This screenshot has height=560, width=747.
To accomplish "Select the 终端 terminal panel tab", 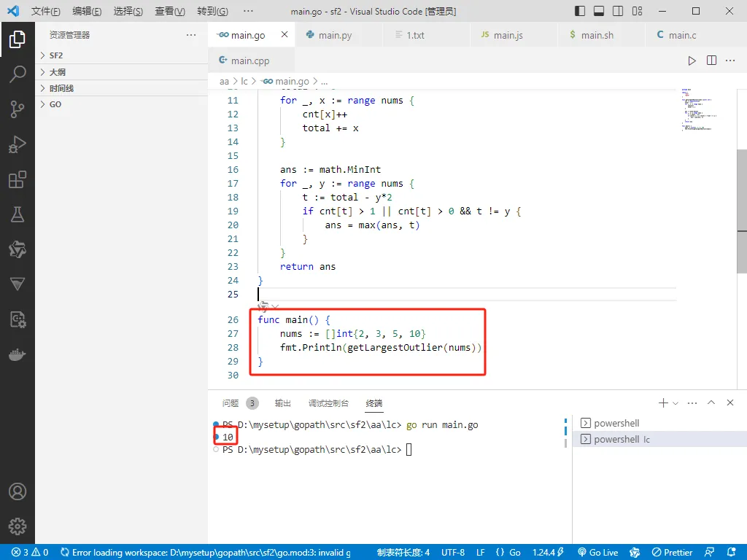I will [x=374, y=403].
